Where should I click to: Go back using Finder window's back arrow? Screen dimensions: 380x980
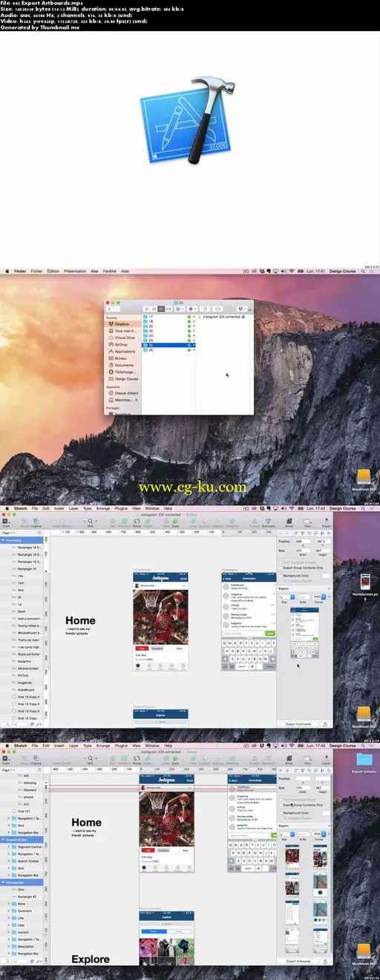point(110,309)
